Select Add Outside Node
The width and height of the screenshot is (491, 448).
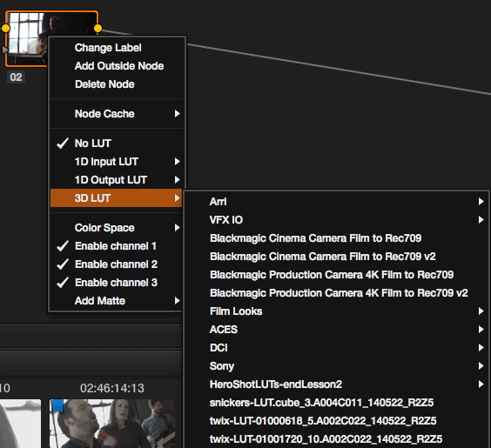[x=117, y=66]
